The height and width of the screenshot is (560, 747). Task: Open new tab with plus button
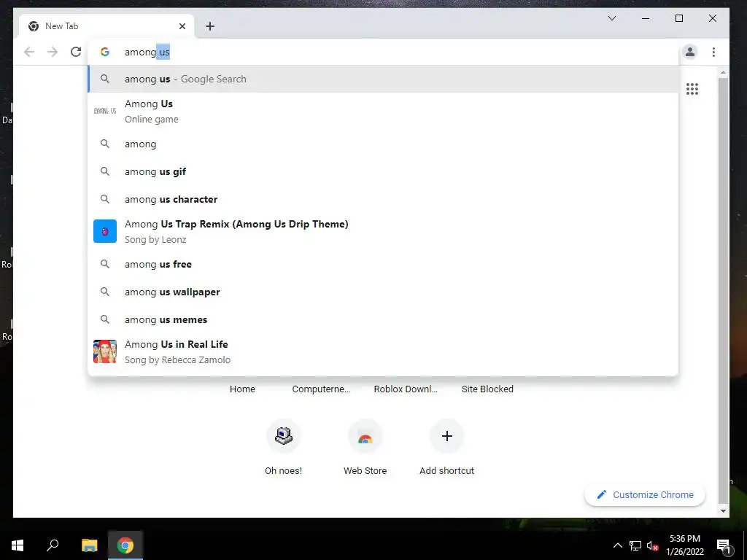pos(210,26)
